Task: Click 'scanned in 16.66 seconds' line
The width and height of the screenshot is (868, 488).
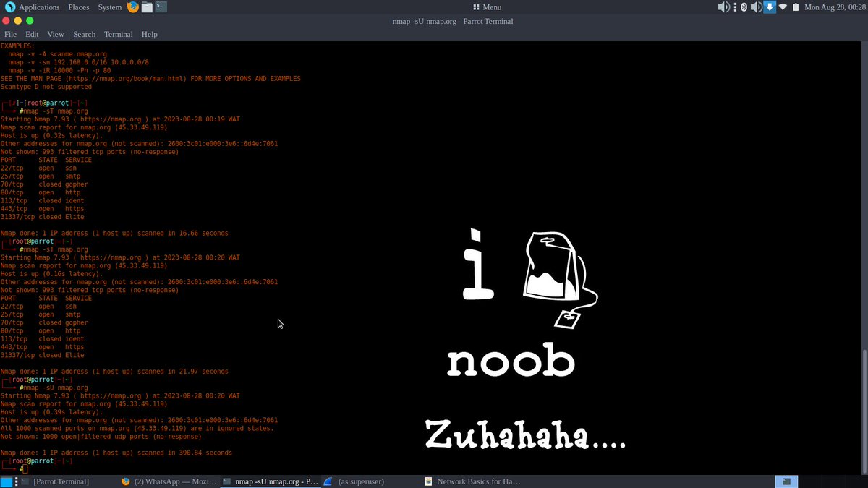Action: [x=114, y=234]
